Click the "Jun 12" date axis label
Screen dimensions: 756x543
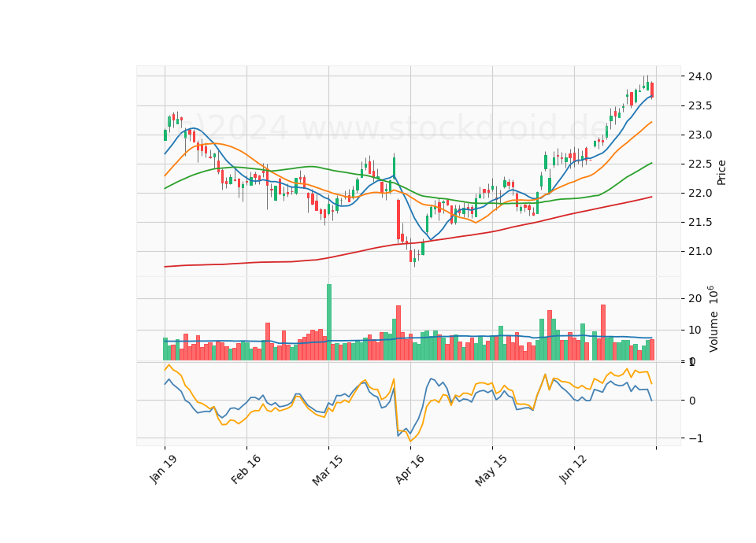coord(573,469)
